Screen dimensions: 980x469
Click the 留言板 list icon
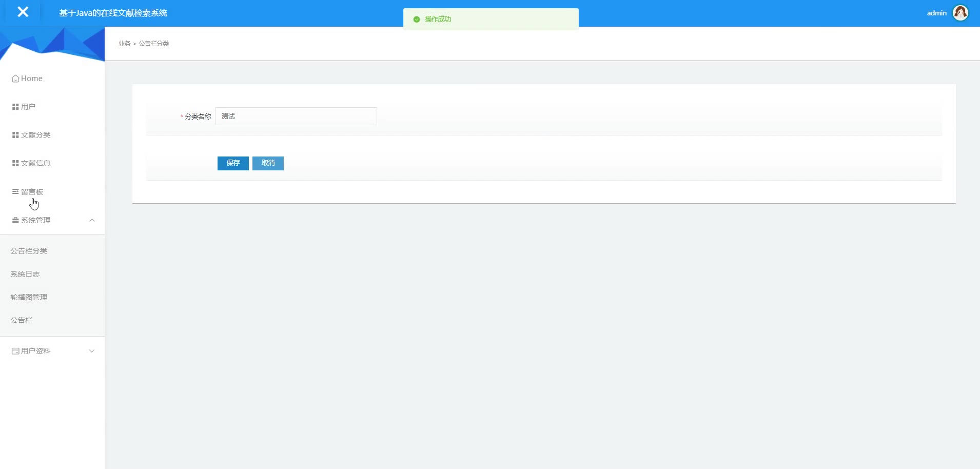(15, 191)
